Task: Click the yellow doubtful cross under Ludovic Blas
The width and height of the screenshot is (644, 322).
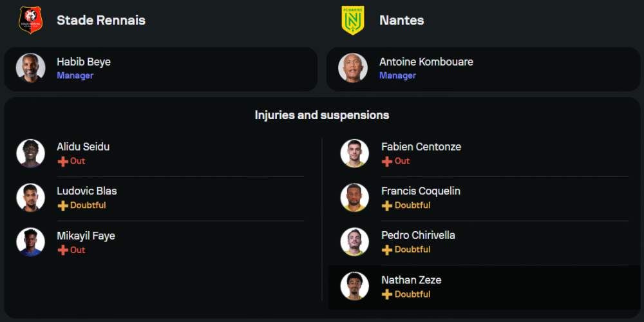Action: [62, 205]
